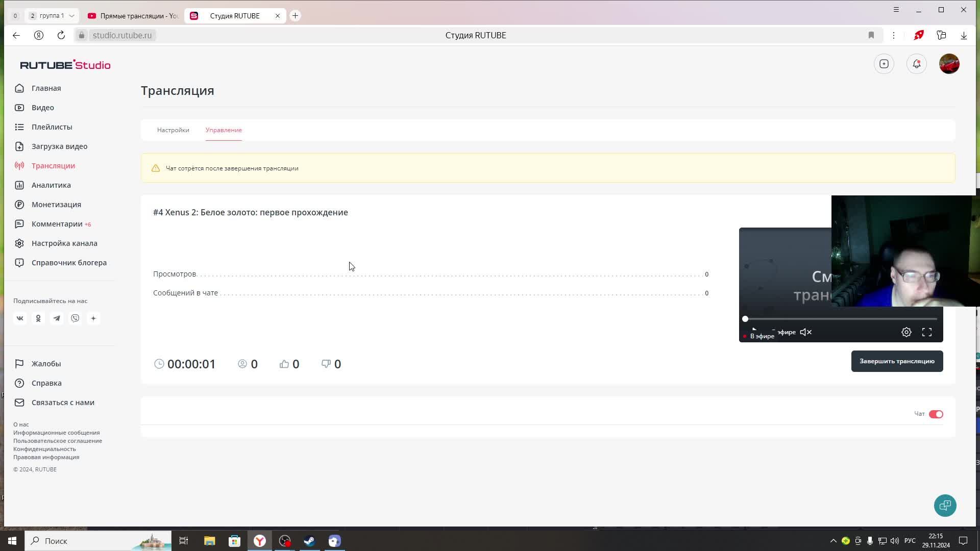Show hidden system tray icons
The width and height of the screenshot is (980, 551).
(x=833, y=541)
